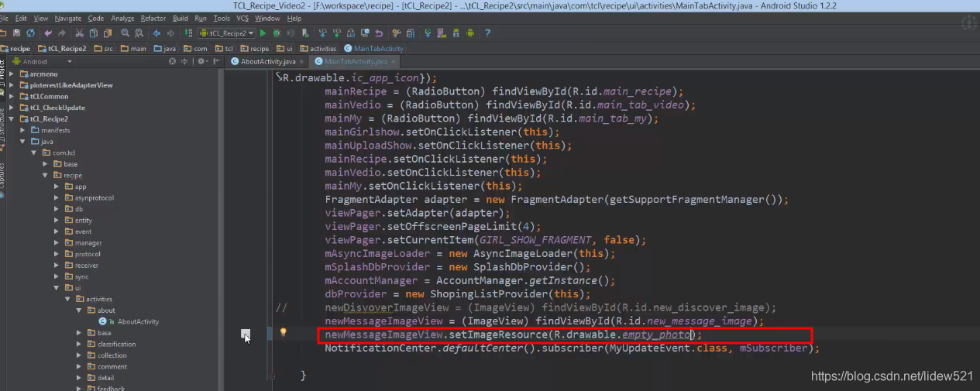This screenshot has width=980, height=391.
Task: Select the collection package in tree
Action: [x=106, y=355]
